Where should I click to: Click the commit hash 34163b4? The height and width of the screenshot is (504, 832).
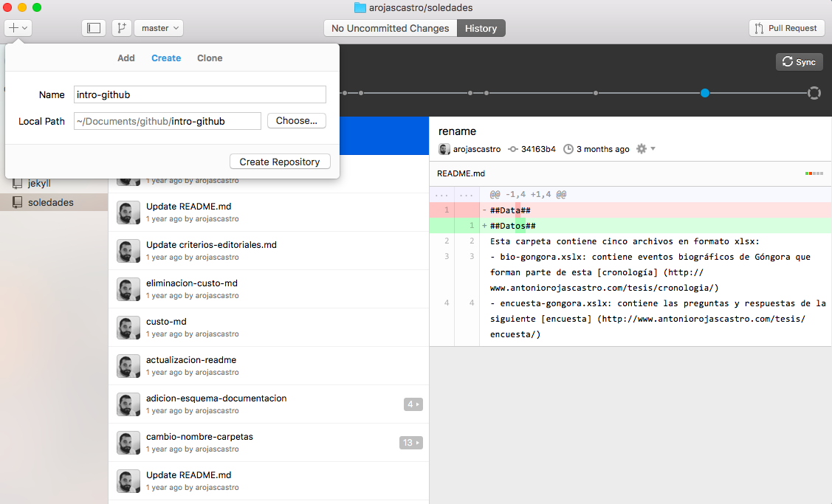click(532, 149)
